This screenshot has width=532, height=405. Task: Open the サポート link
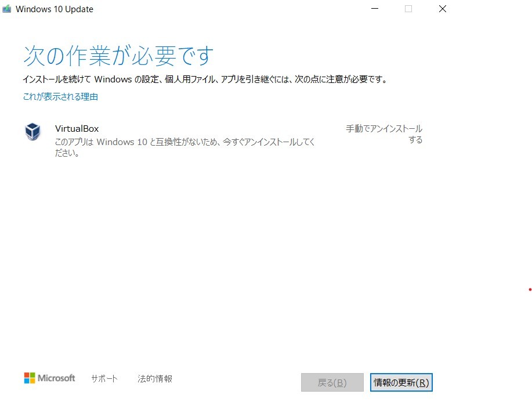click(x=104, y=378)
